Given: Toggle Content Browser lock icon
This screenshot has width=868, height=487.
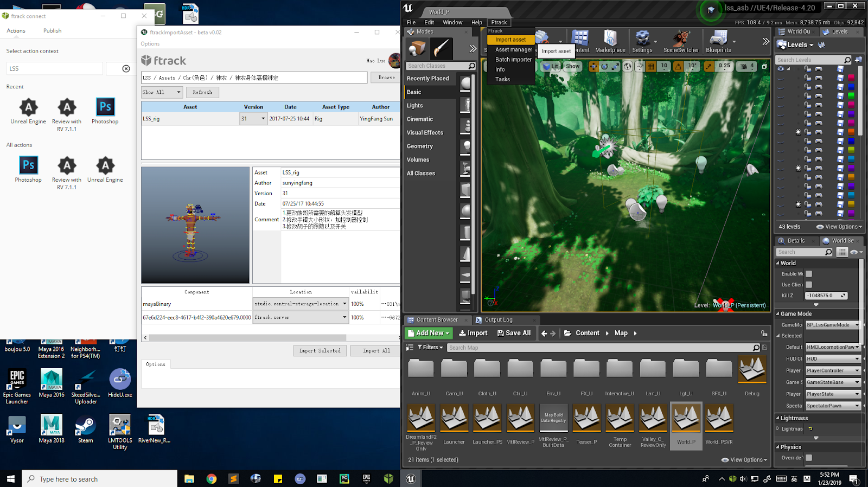Looking at the screenshot, I should pyautogui.click(x=764, y=334).
